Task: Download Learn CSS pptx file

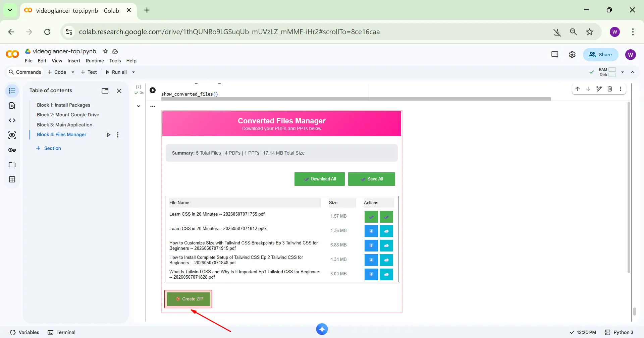Action: tap(371, 231)
